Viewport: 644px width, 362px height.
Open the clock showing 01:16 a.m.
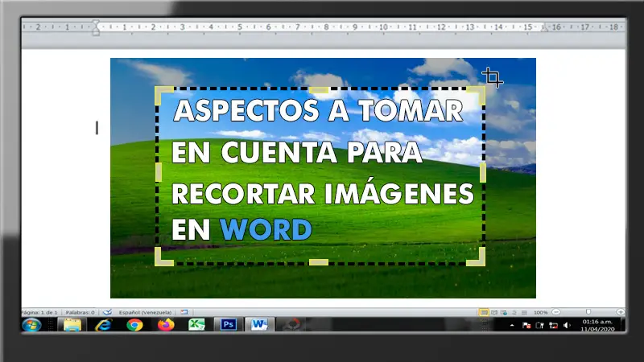pyautogui.click(x=597, y=325)
